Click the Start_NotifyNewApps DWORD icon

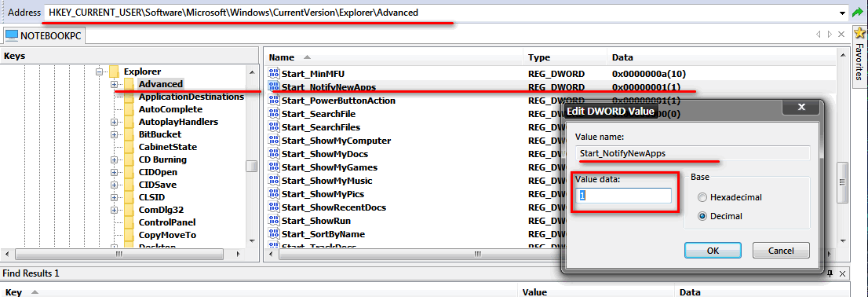click(x=274, y=87)
